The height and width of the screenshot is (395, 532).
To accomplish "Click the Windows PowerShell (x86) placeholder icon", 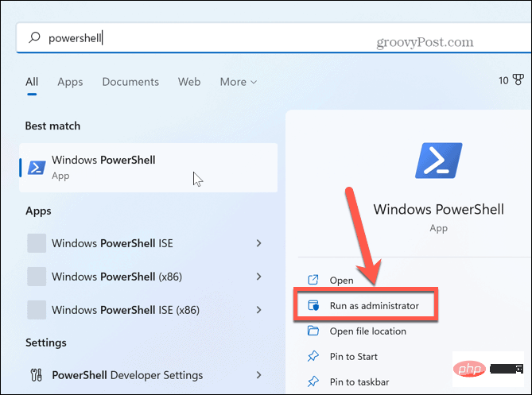I will pos(37,277).
